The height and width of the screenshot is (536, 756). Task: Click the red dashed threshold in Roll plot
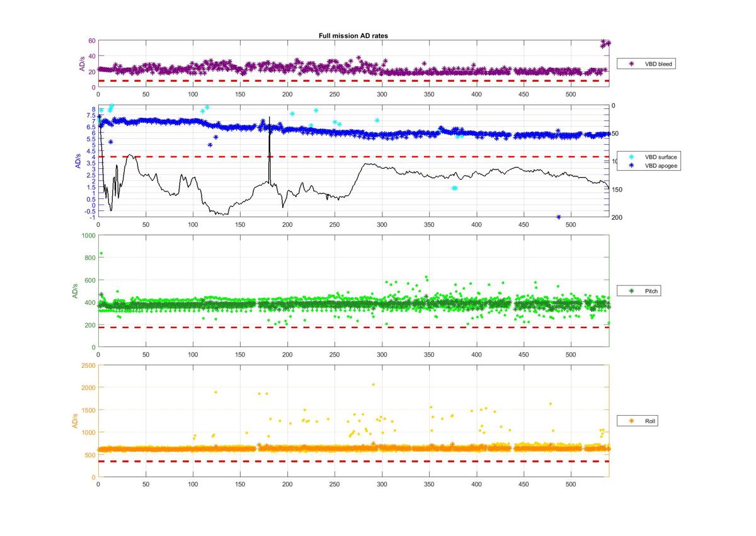pos(353,462)
